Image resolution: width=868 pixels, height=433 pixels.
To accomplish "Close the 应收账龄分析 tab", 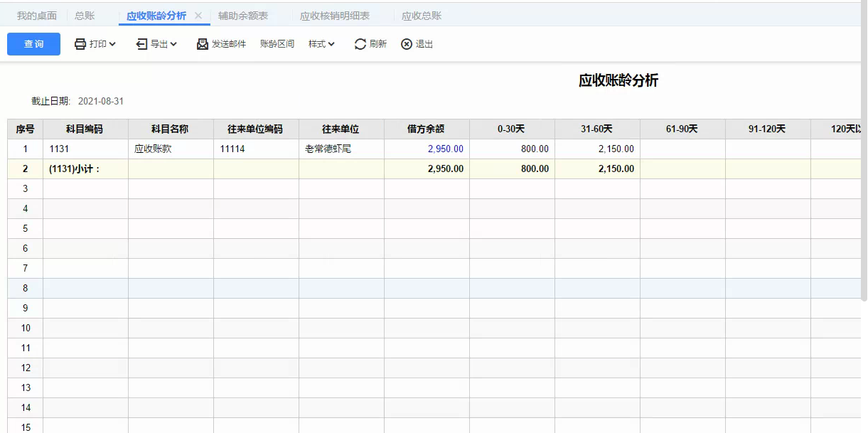I will [198, 15].
